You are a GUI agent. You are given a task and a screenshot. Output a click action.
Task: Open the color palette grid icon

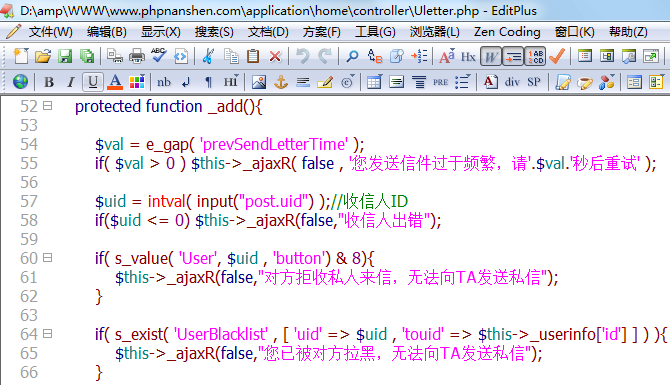pos(137,82)
